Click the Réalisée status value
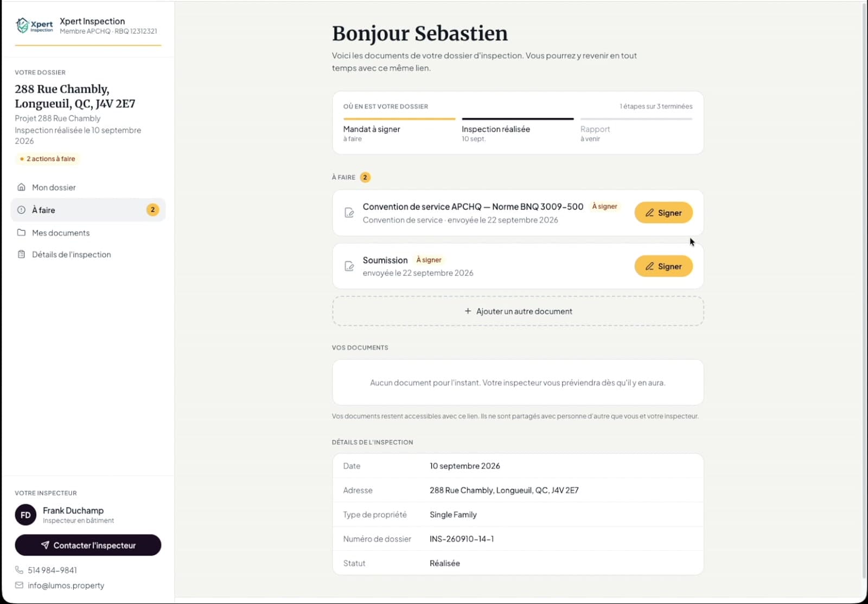 [445, 563]
